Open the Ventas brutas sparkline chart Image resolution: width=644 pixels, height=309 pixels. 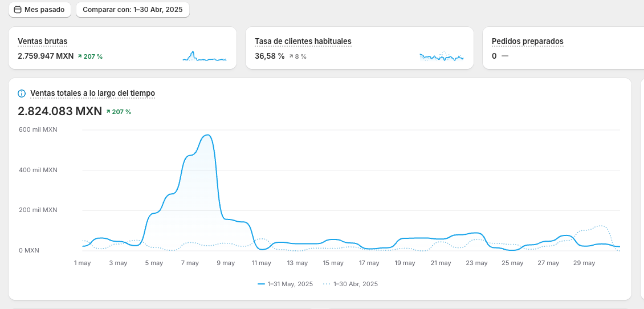(205, 56)
